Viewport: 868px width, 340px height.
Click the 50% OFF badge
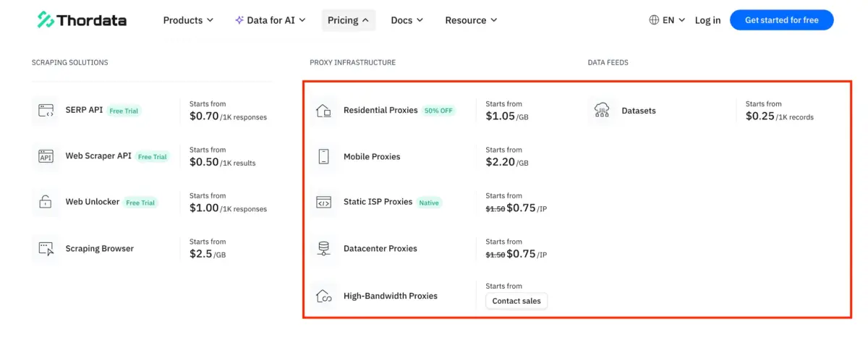click(x=438, y=111)
